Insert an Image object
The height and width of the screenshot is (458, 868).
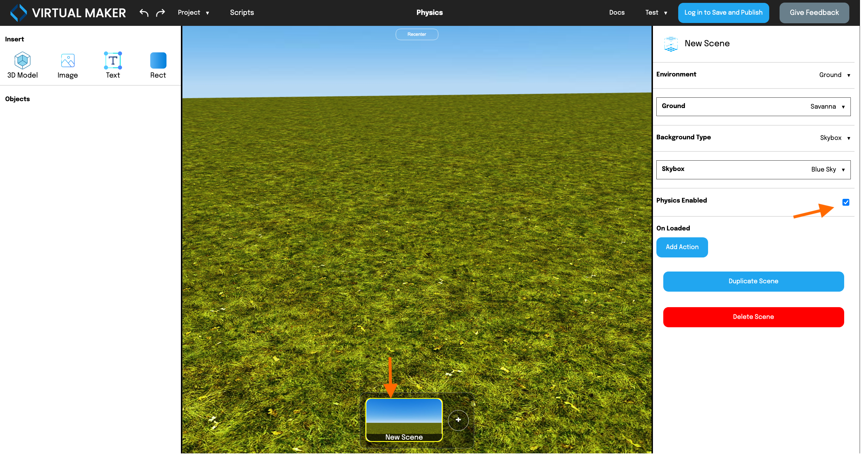(67, 65)
